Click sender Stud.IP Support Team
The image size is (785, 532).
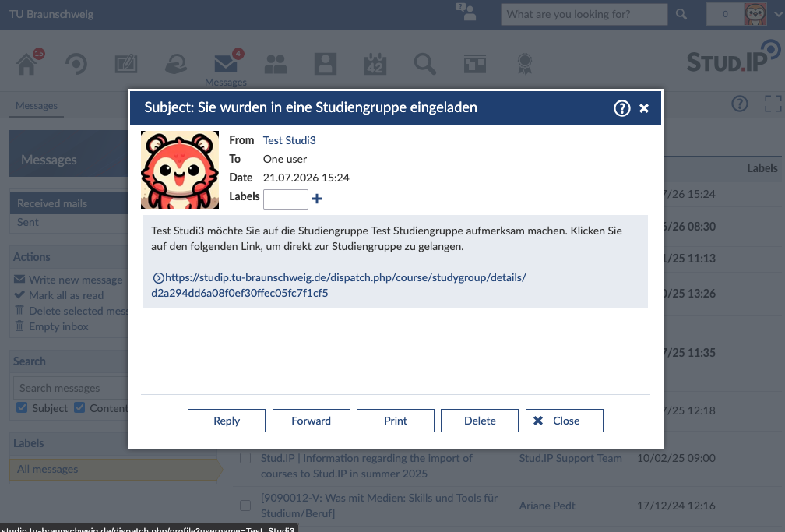(570, 458)
